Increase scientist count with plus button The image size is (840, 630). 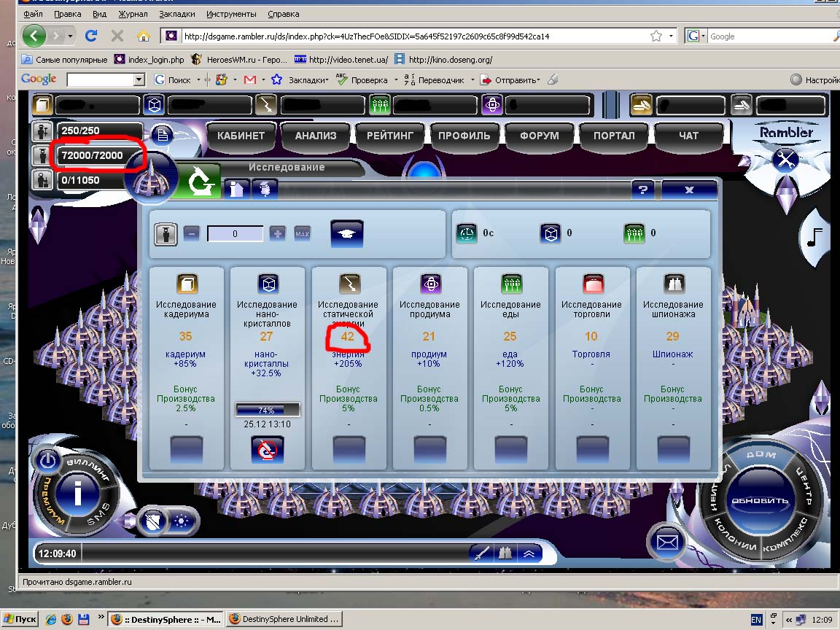point(278,233)
